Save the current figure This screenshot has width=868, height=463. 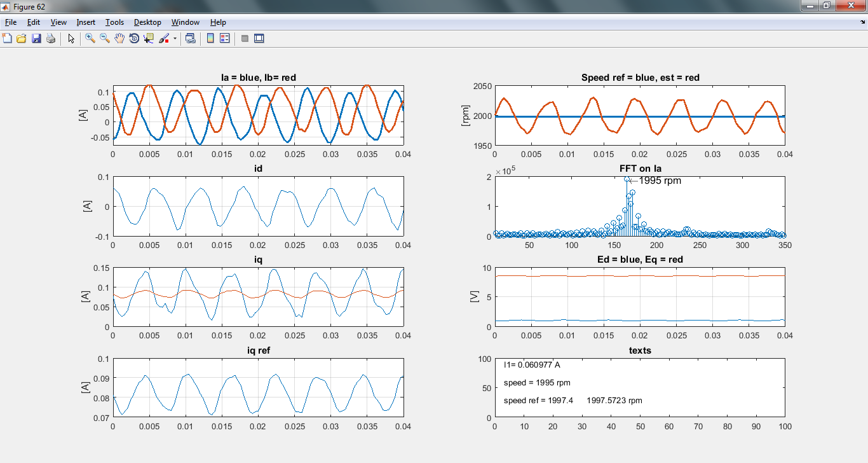[36, 38]
